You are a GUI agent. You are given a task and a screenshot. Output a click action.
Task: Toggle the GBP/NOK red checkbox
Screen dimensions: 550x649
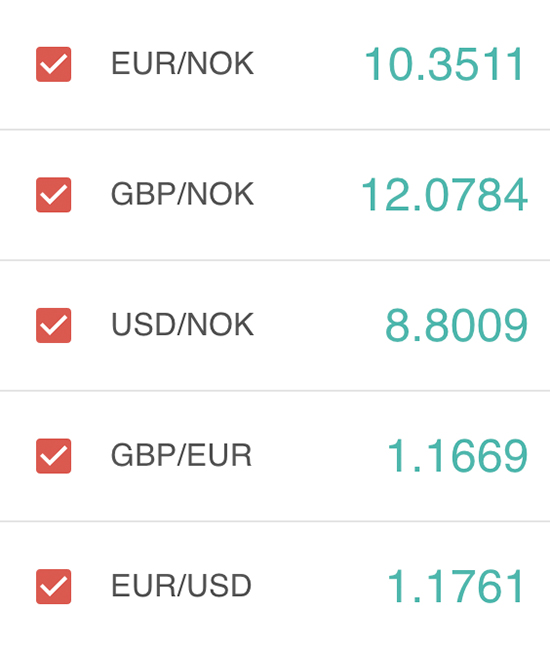pyautogui.click(x=53, y=195)
